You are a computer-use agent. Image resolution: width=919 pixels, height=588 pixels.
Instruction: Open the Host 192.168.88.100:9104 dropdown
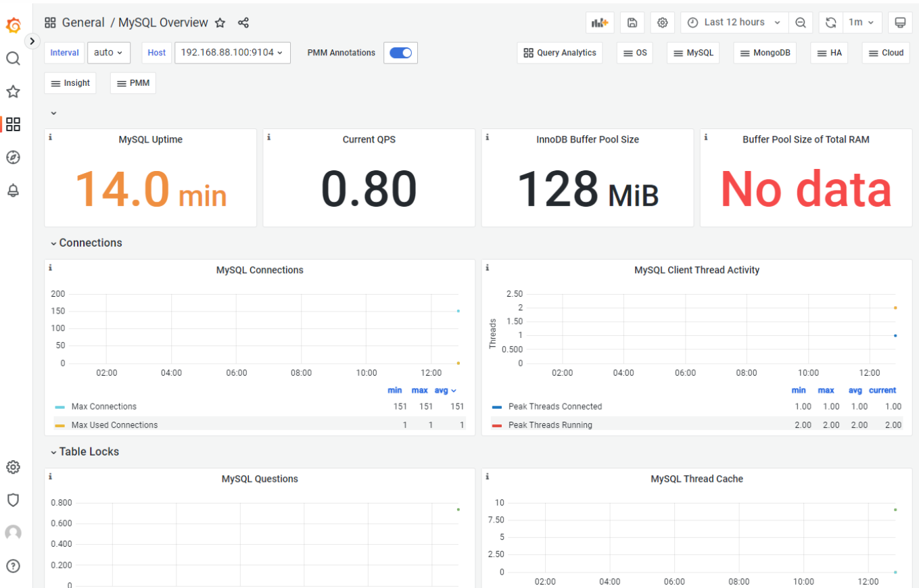click(233, 52)
